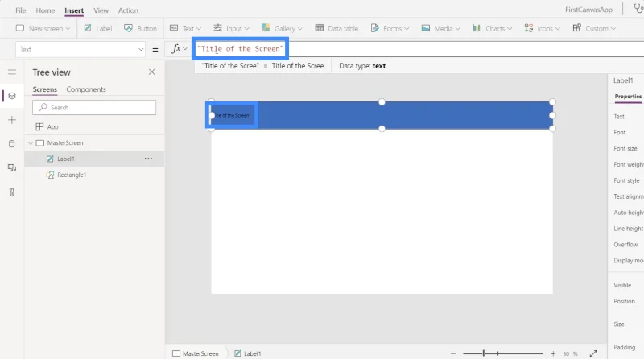Close the Tree view panel
The image size is (644, 359).
click(151, 72)
